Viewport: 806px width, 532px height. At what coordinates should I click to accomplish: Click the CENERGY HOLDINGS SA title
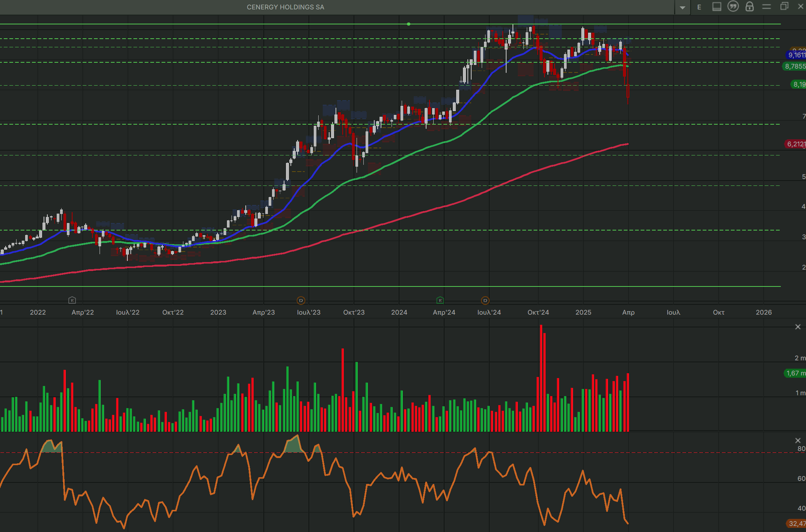point(285,7)
